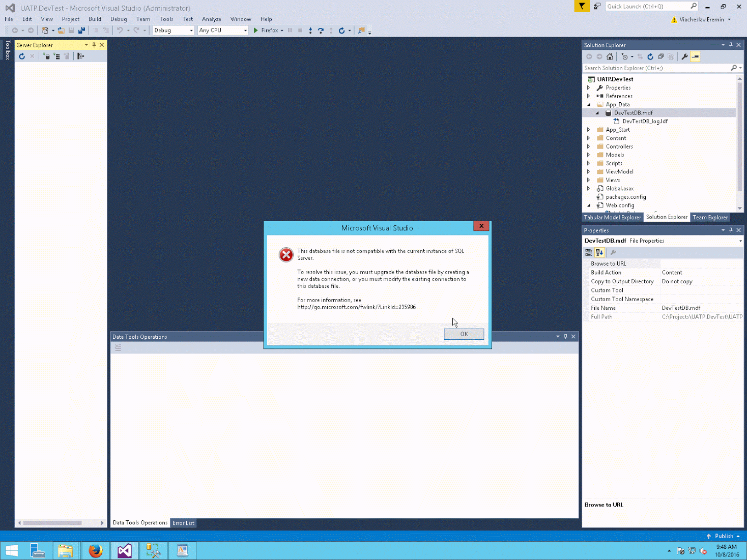The width and height of the screenshot is (747, 560).
Task: Open the Firefox browser target dropdown arrow
Action: [x=282, y=31]
